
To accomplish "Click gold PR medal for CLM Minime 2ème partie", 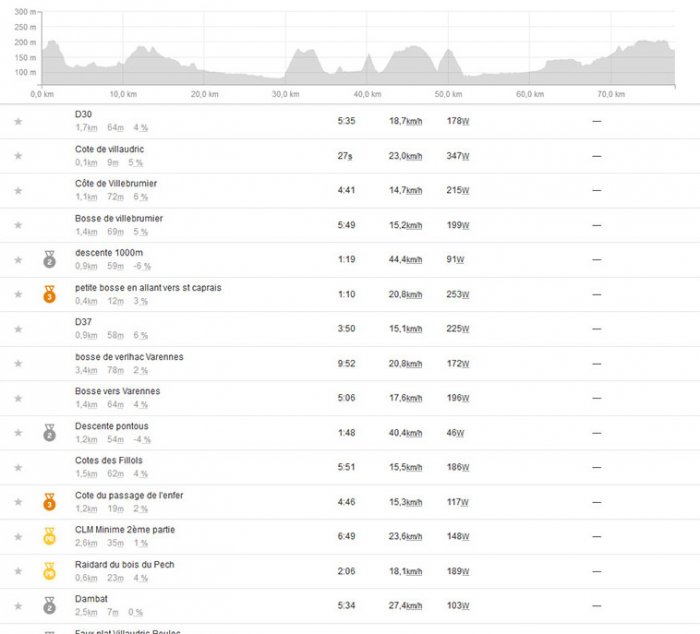I will pyautogui.click(x=50, y=537).
